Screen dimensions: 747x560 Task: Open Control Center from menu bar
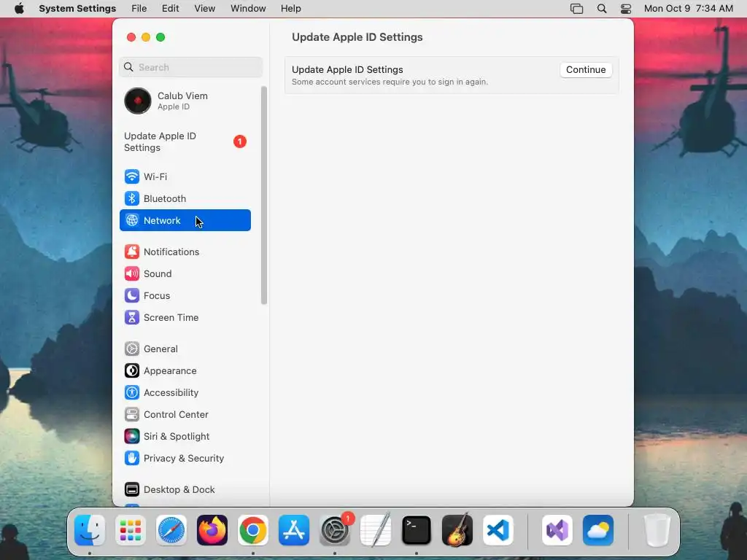pos(625,9)
